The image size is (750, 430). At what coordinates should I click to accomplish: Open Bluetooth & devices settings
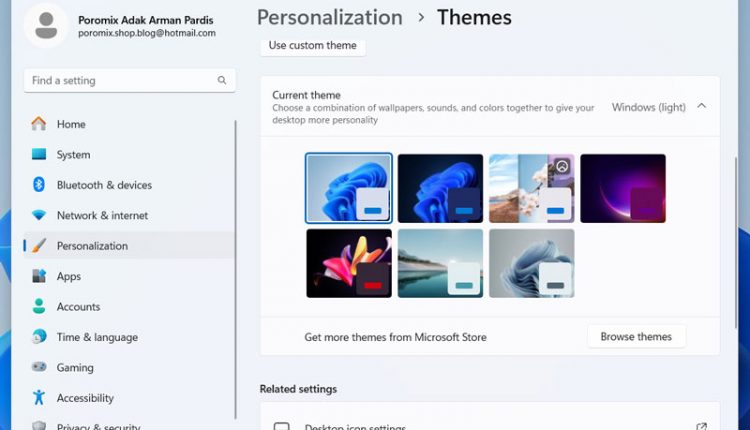[x=129, y=185]
